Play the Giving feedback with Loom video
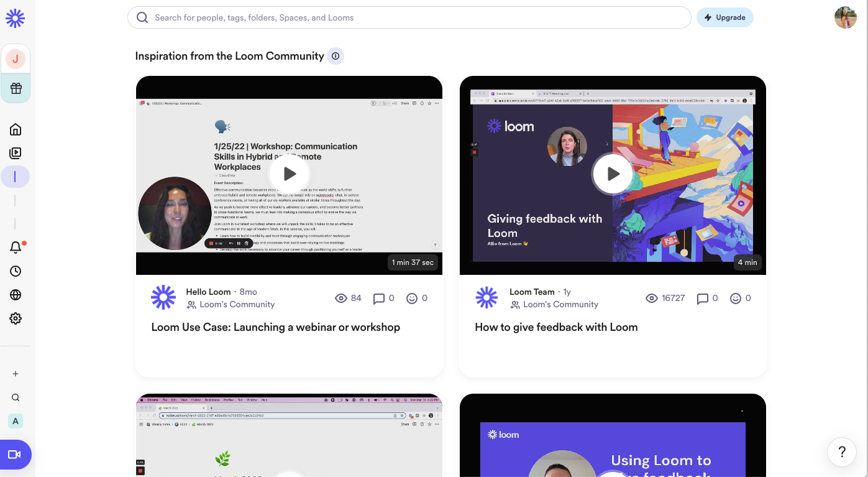 (x=613, y=174)
